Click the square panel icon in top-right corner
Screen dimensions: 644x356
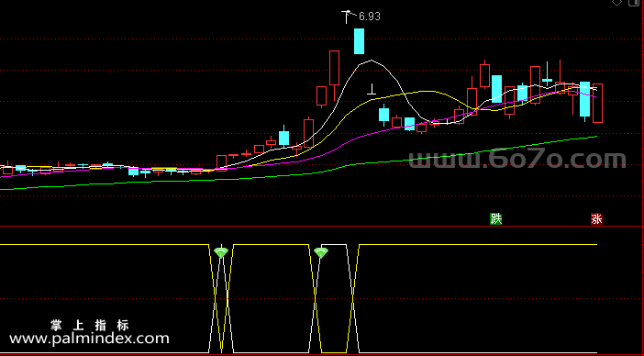[x=634, y=3]
